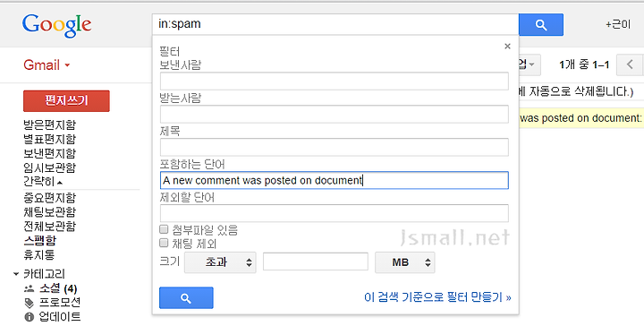Open 별표편지함 starred mail

50,139
